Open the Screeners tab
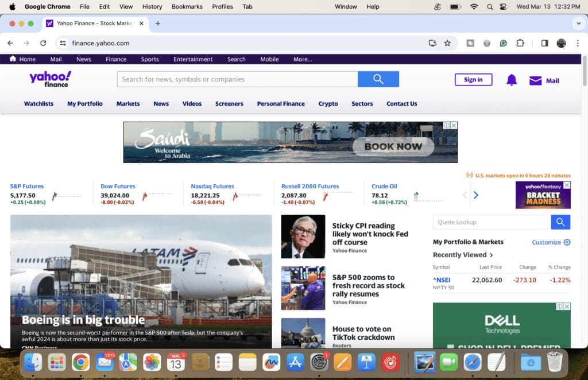Image resolution: width=588 pixels, height=380 pixels. pyautogui.click(x=229, y=104)
